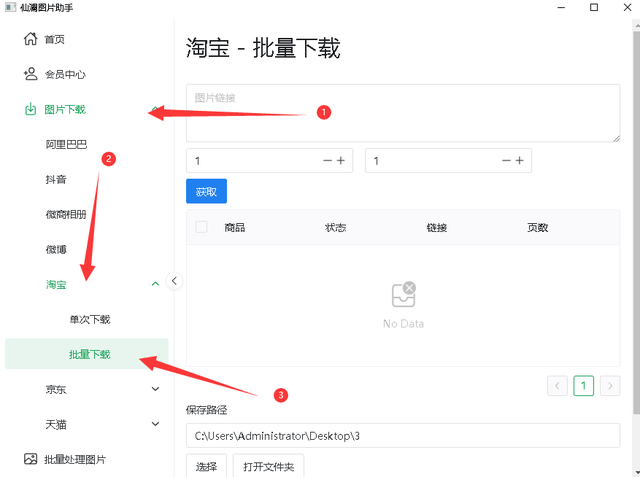Tick the select-all checkbox in the table header
This screenshot has height=477, width=640.
(201, 227)
